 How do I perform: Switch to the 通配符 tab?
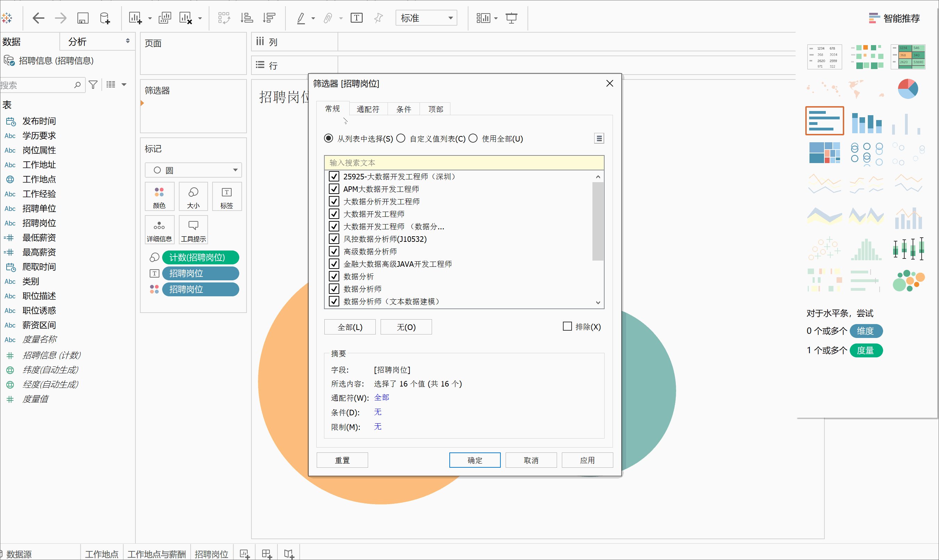[x=368, y=109]
